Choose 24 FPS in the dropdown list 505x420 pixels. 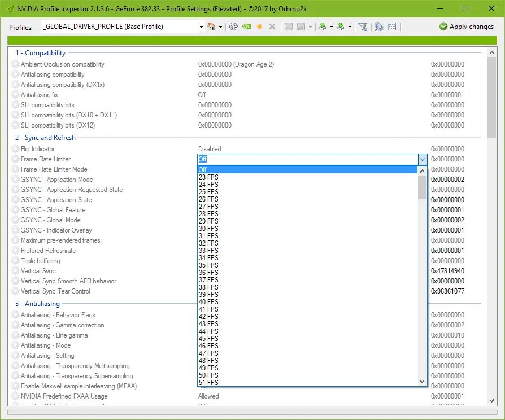click(307, 185)
